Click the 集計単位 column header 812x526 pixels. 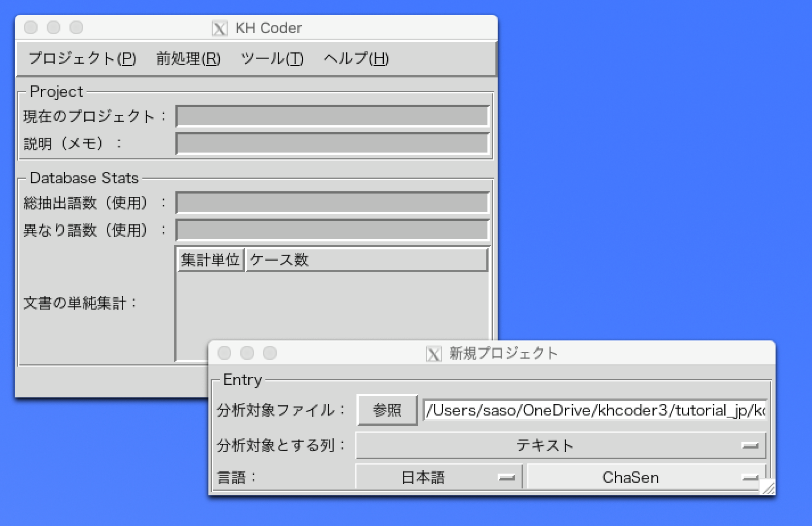coord(211,260)
